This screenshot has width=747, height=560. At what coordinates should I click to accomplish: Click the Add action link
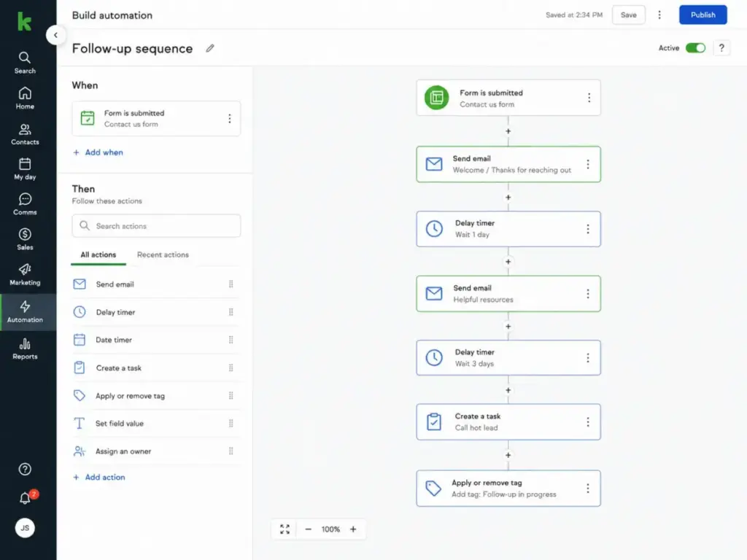click(x=99, y=477)
